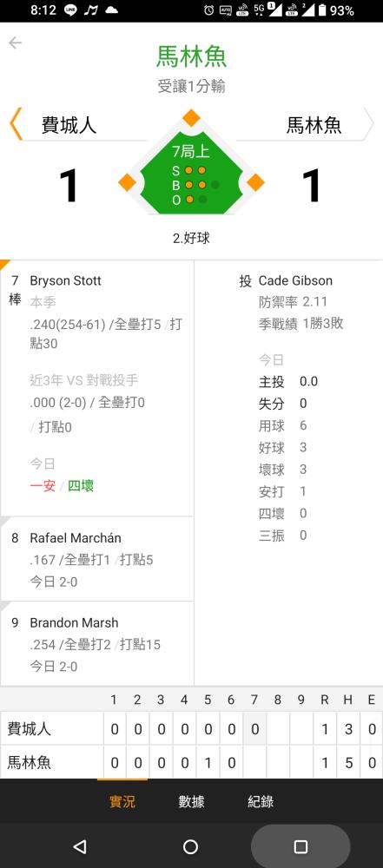Tap Android home circle button

coord(191,845)
